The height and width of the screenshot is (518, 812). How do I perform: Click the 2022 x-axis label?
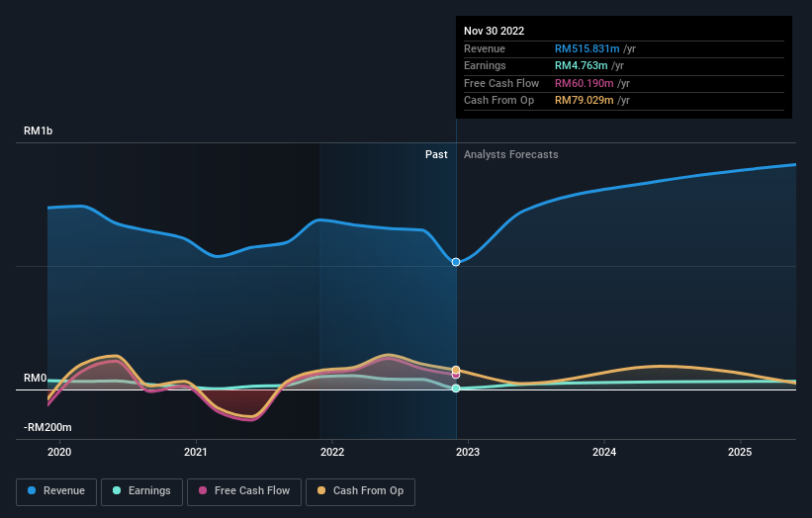pos(332,452)
